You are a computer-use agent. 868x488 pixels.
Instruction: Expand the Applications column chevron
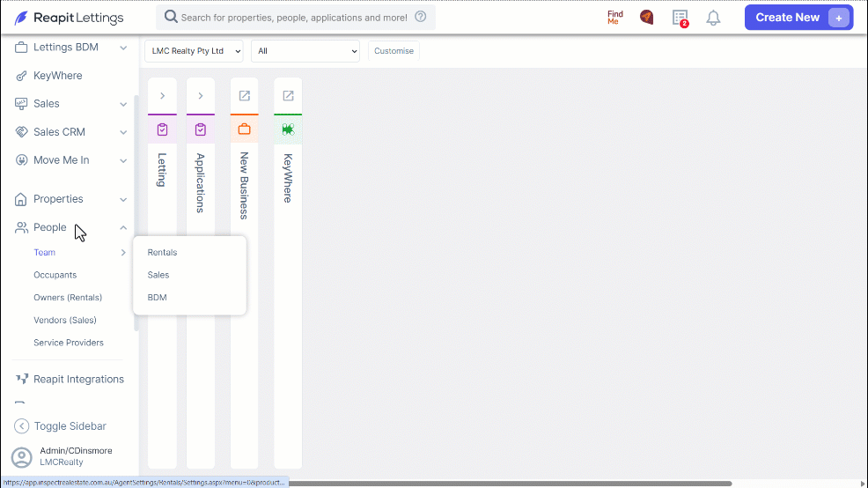click(201, 96)
